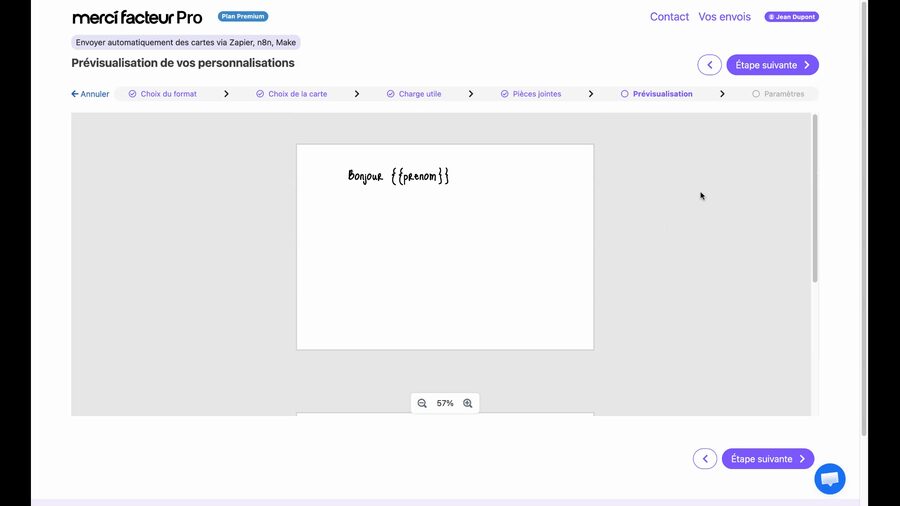Click Annuler to cancel
This screenshot has height=506, width=900.
[90, 94]
